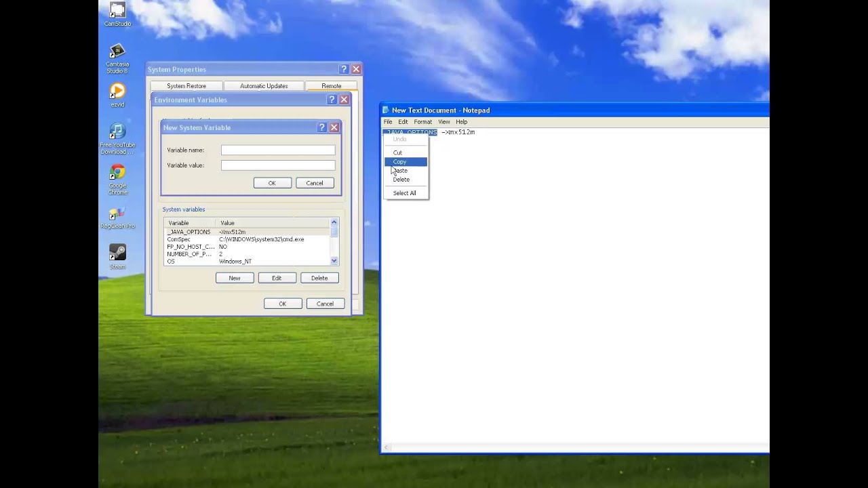This screenshot has width=868, height=488.
Task: Click the Windows_NT value cell
Action: 235,262
